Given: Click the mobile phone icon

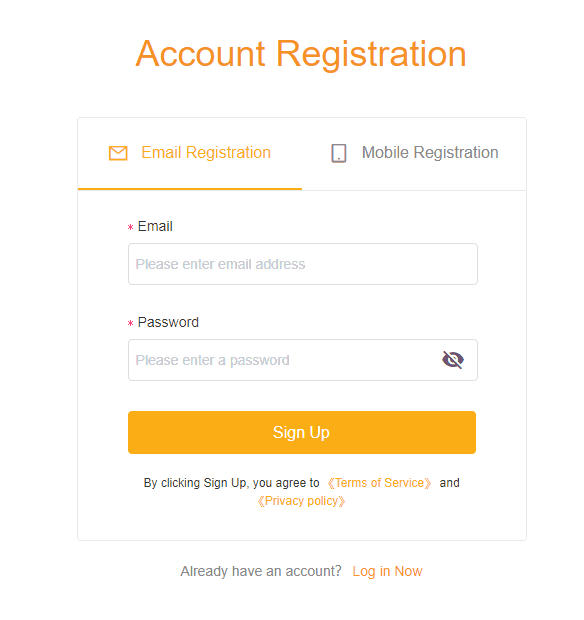Looking at the screenshot, I should (x=338, y=153).
